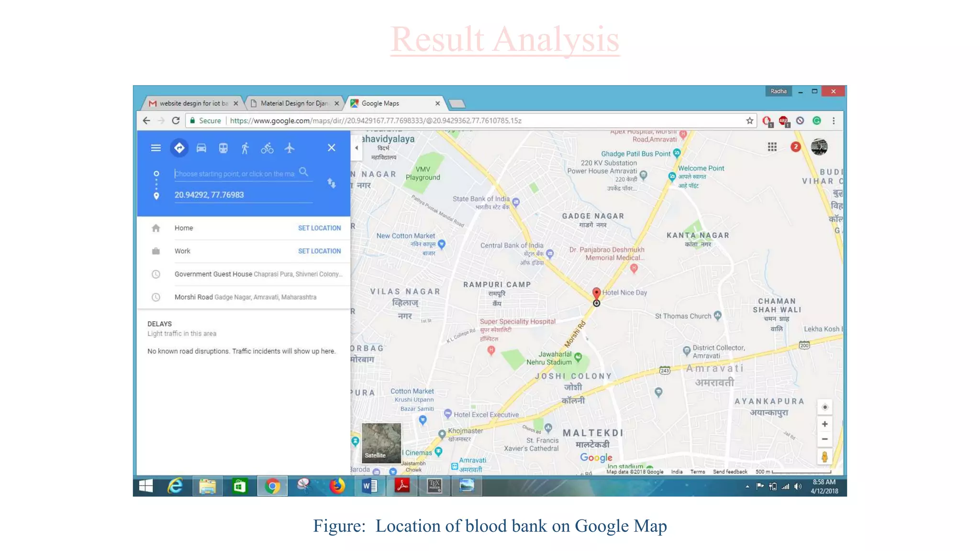980x551 pixels.
Task: Select cycling travel mode
Action: (267, 148)
